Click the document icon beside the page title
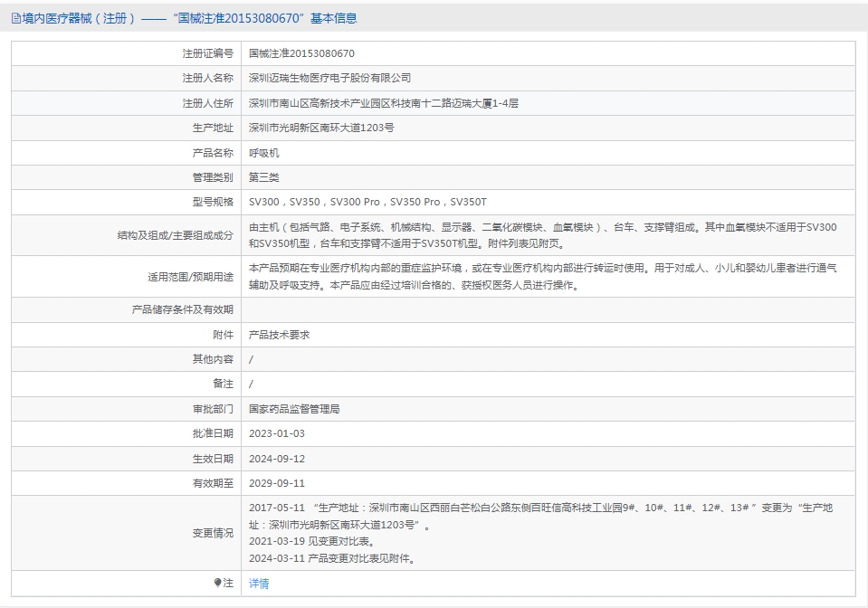Screen dimensions: 868x608 pyautogui.click(x=16, y=18)
